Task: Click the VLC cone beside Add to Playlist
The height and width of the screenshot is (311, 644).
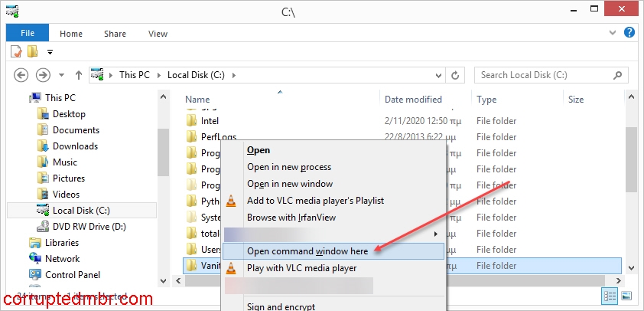Action: click(232, 201)
